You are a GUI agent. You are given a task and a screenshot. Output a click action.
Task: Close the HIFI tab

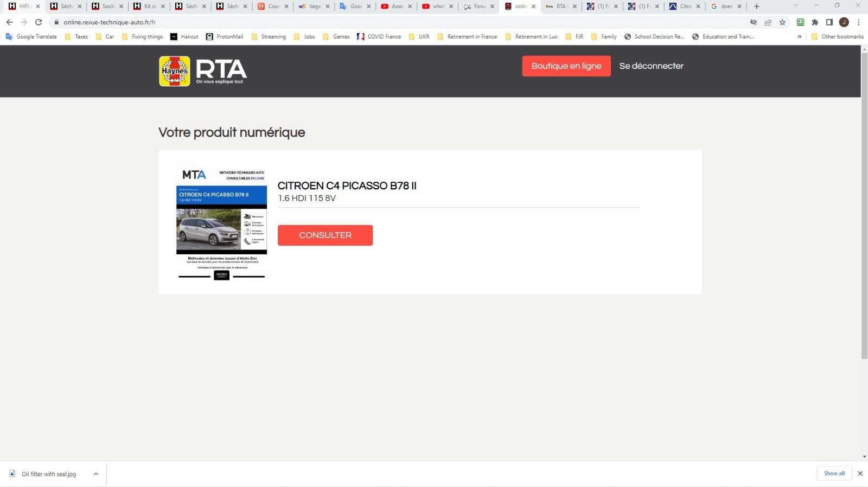pos(38,7)
